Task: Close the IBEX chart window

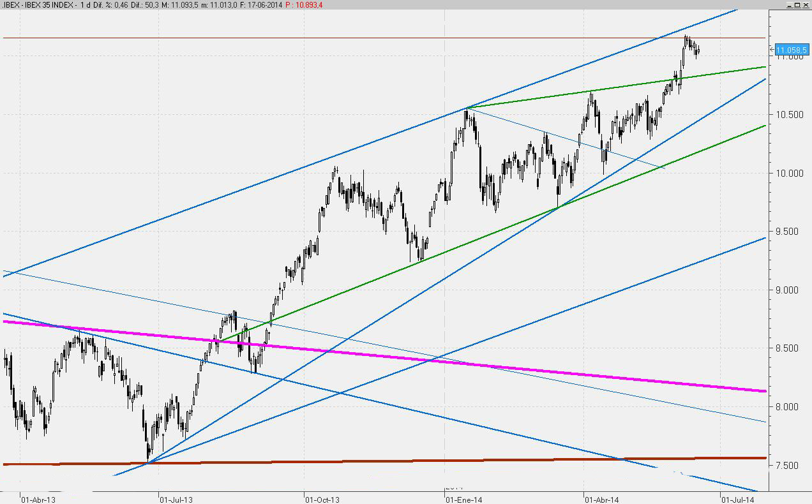Action: (x=806, y=5)
